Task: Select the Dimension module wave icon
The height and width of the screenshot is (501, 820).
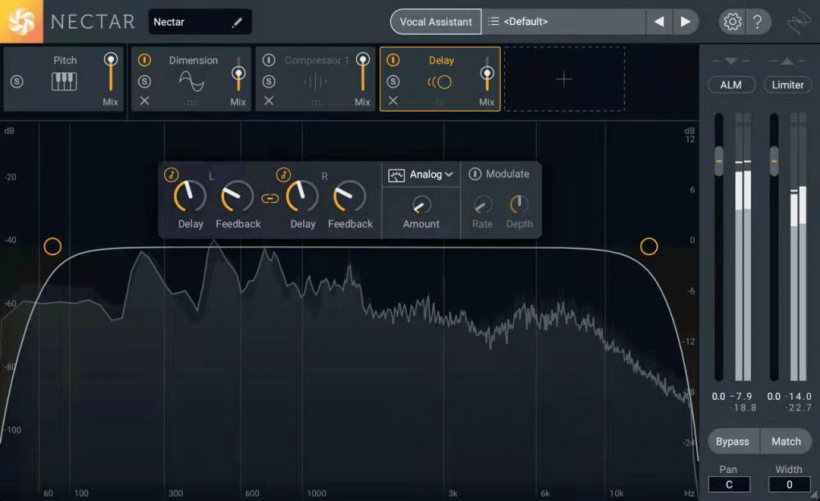Action: click(191, 81)
